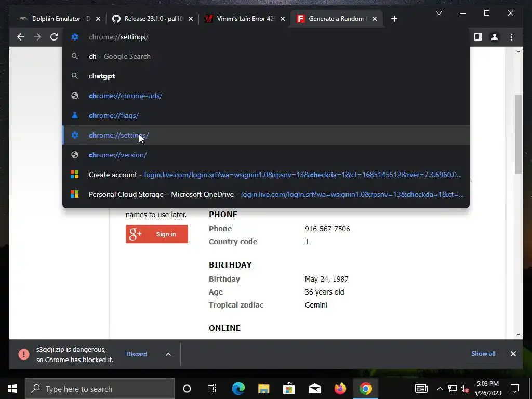Click the page scrollbar's down arrow
Viewport: 532px width, 399px height.
[518, 334]
